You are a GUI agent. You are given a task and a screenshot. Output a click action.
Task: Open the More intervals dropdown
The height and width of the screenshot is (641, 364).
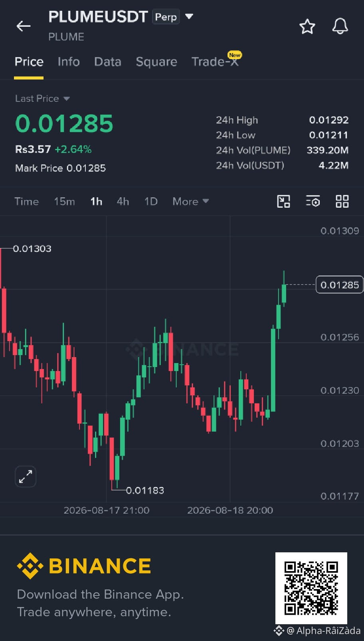click(x=190, y=201)
